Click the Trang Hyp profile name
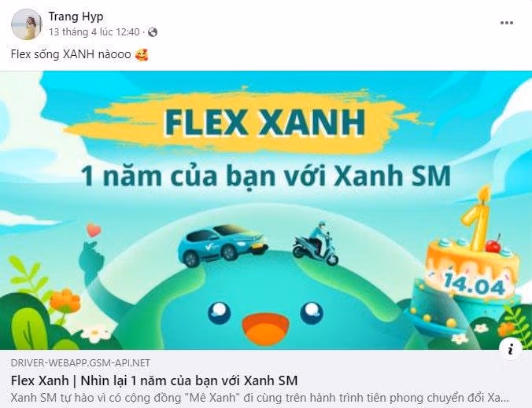 (x=76, y=17)
